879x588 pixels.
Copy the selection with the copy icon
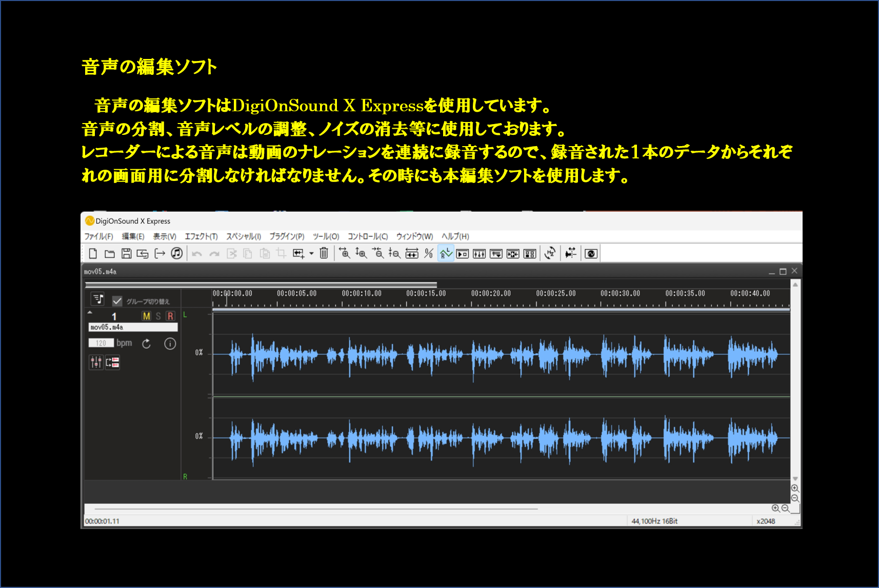click(248, 253)
